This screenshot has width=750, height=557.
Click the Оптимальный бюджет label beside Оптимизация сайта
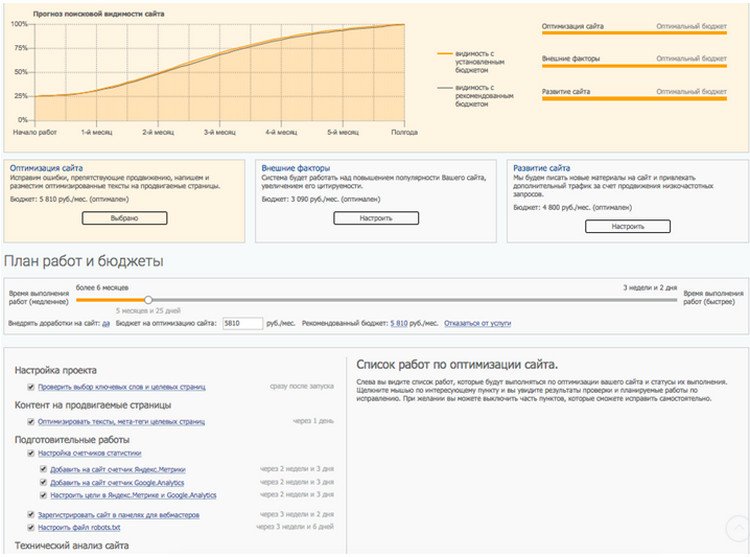click(x=691, y=26)
